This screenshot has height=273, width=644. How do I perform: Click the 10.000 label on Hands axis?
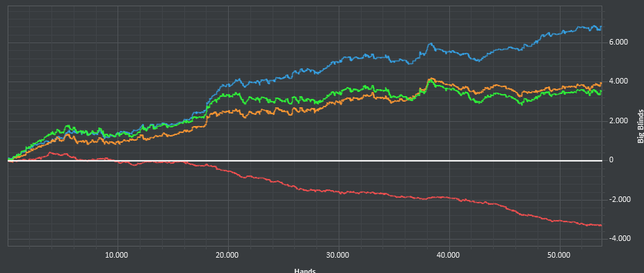coord(117,256)
